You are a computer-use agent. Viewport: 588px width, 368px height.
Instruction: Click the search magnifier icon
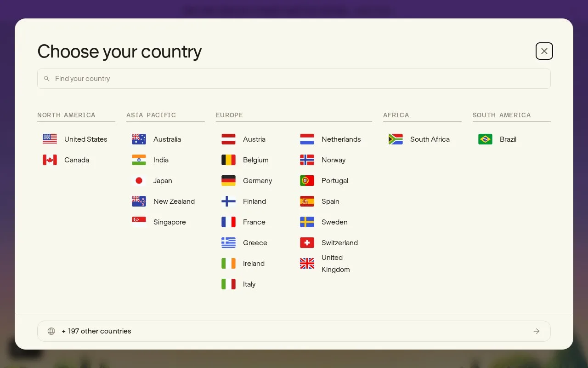pyautogui.click(x=47, y=79)
